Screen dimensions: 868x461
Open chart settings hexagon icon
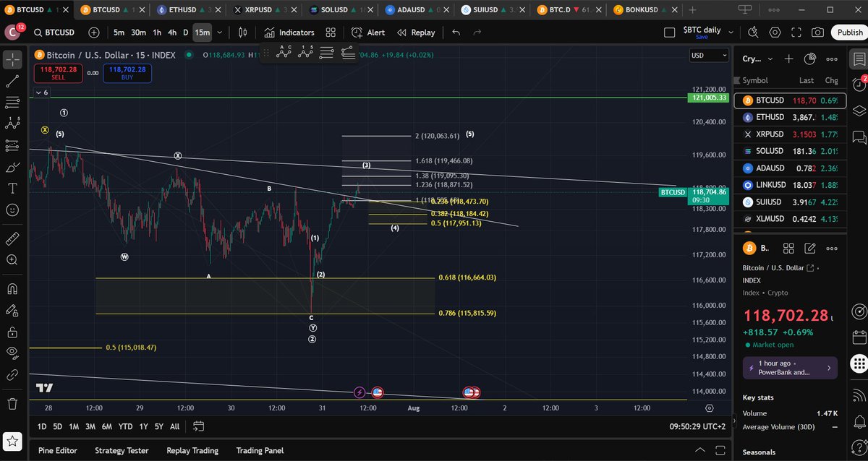(x=775, y=33)
